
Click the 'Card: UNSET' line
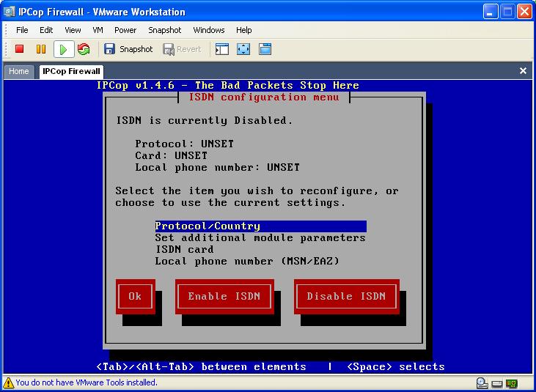[x=172, y=156]
